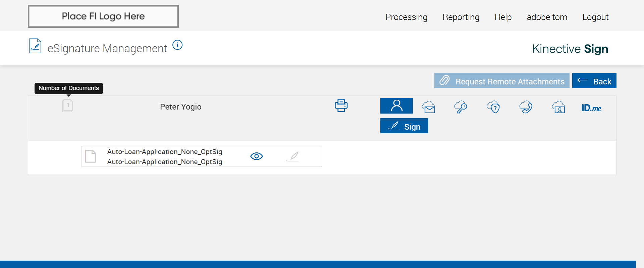Open the Help menu
This screenshot has width=644, height=268.
[503, 17]
